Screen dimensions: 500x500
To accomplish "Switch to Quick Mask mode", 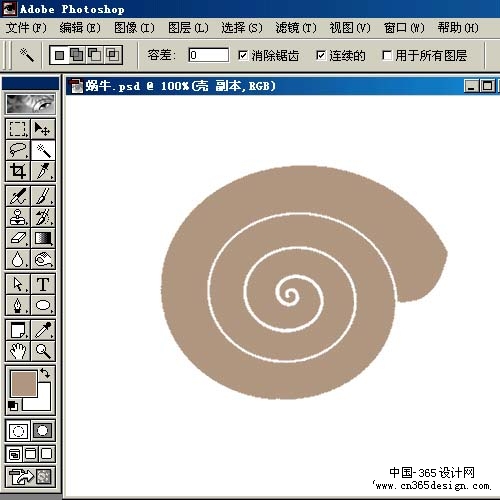I will point(43,431).
